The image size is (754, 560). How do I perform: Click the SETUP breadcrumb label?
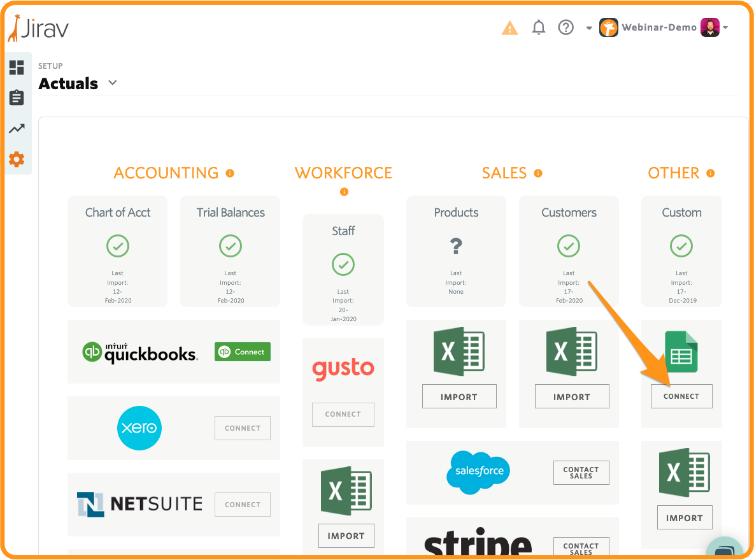tap(50, 66)
